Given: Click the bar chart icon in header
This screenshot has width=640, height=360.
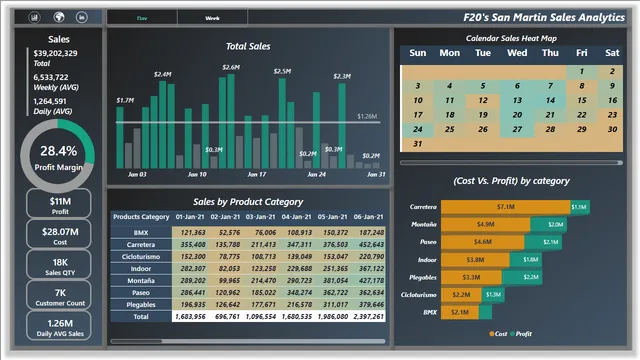Looking at the screenshot, I should click(x=35, y=17).
